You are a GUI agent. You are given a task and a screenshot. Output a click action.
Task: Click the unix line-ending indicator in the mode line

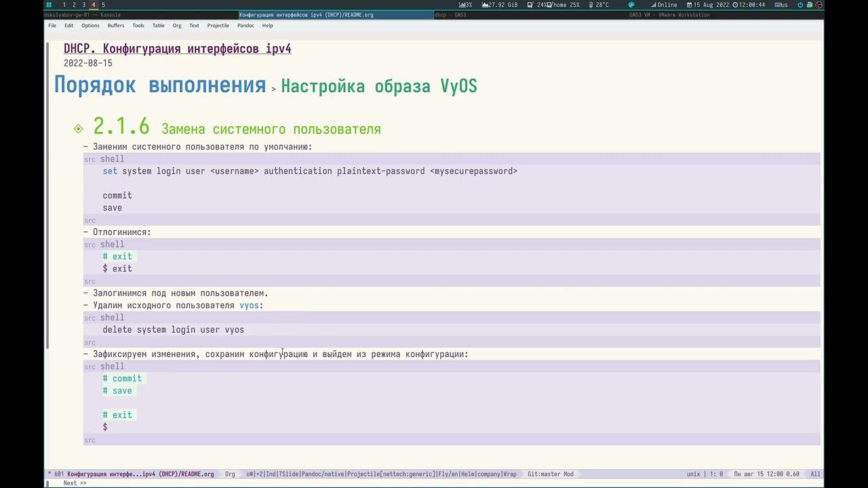click(693, 474)
